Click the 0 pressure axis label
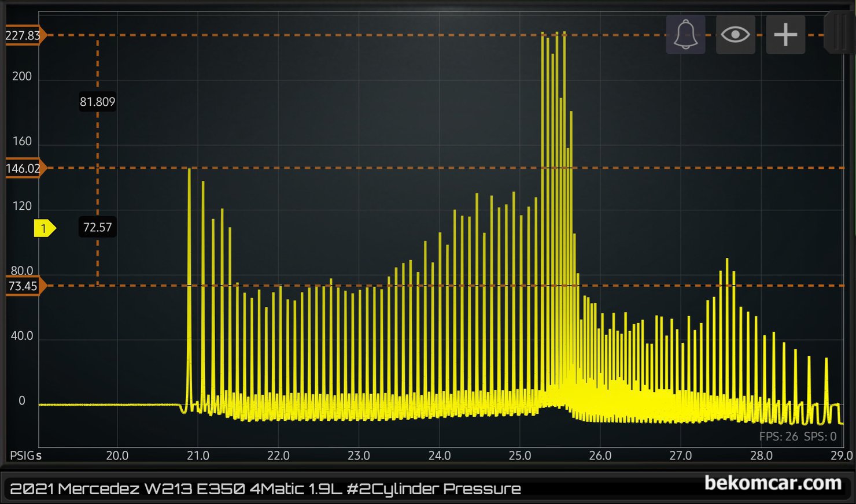The width and height of the screenshot is (856, 504). (x=22, y=401)
